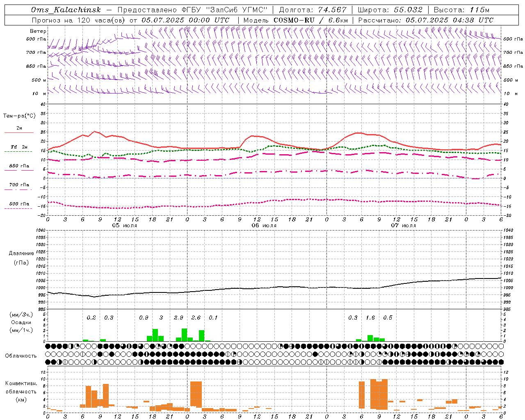The image size is (525, 420).
Task: Click the Облачность cloud cover label
Action: tap(21, 356)
